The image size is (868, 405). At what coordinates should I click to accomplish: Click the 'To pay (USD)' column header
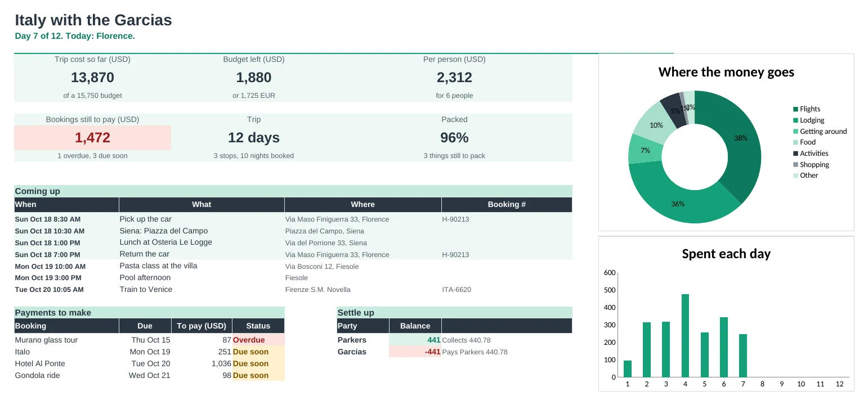[202, 326]
